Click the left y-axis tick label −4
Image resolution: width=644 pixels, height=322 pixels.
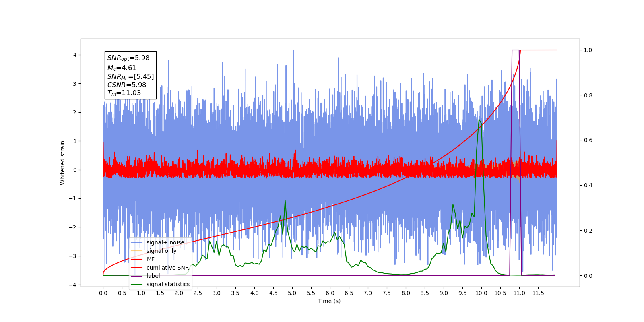[x=73, y=285]
